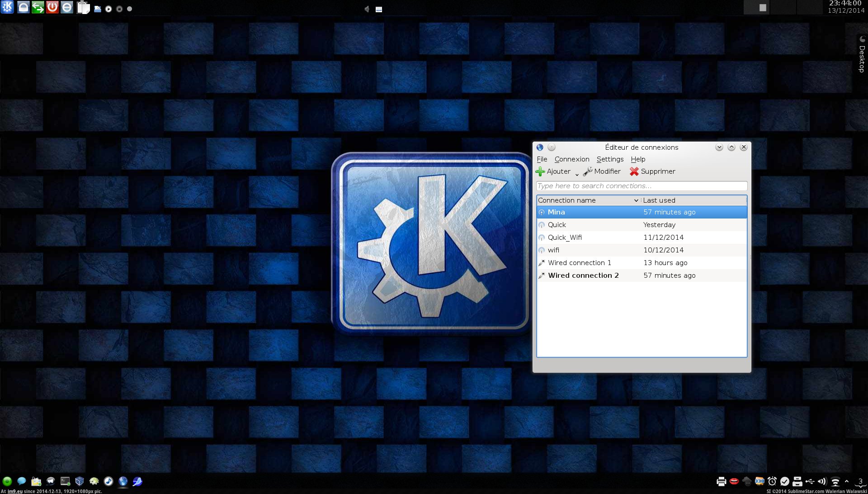
Task: Click the small scanner tray icon in top panel
Action: (x=97, y=9)
